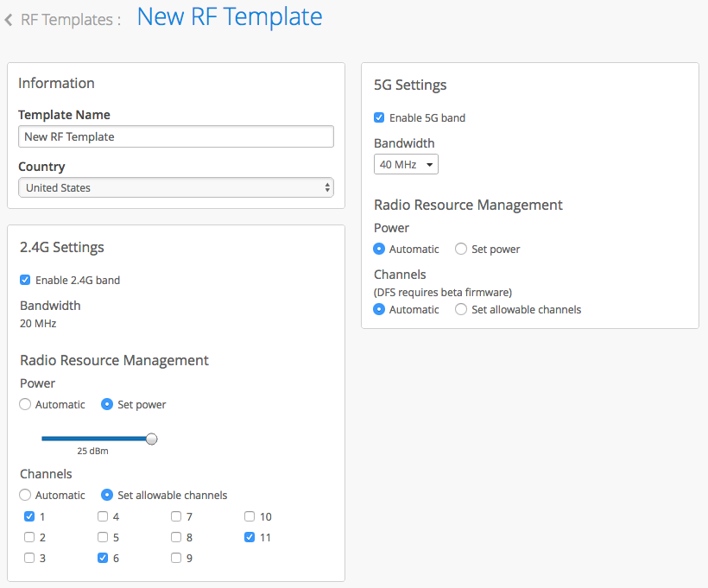
Task: Open the Country dropdown
Action: coord(175,187)
